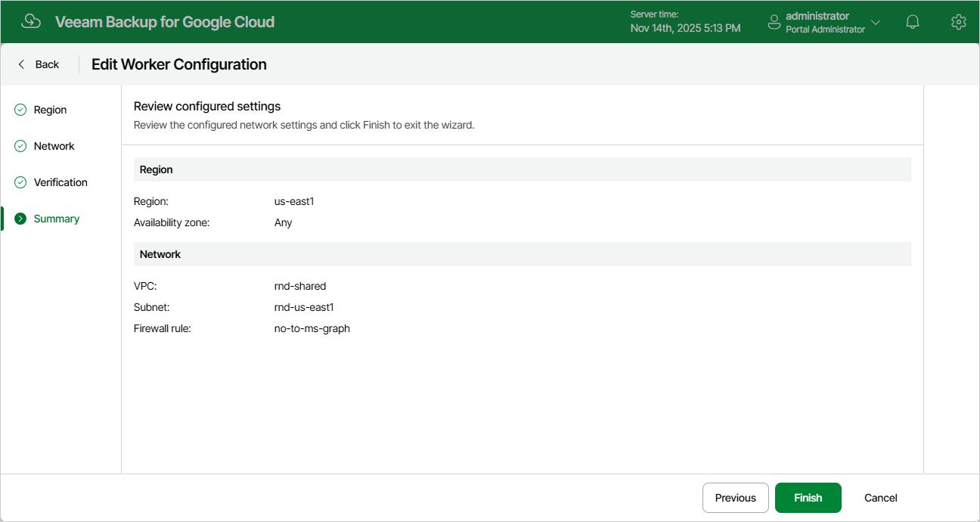Click the server time 'Nov 14th, 2025 5:13 PM'
980x522 pixels.
(x=685, y=28)
